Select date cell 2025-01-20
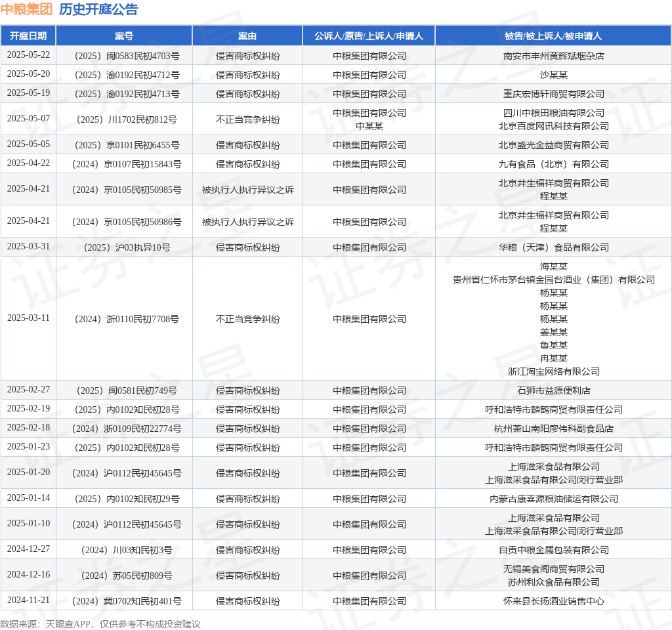 [x=28, y=472]
